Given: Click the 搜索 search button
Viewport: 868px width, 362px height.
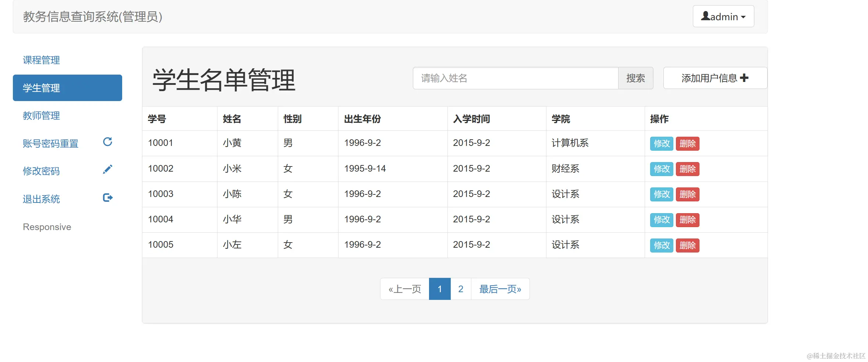Looking at the screenshot, I should pyautogui.click(x=635, y=78).
